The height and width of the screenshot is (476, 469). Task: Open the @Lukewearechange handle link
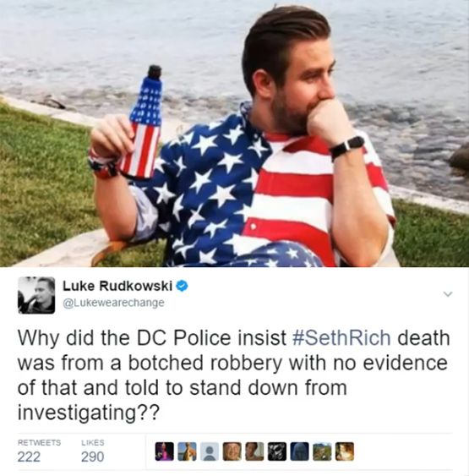click(x=114, y=303)
